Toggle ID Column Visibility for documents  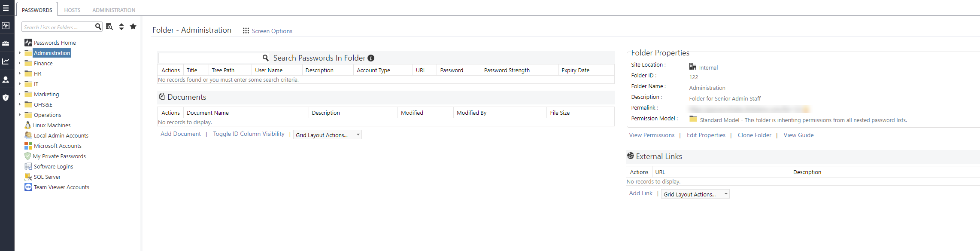(249, 134)
